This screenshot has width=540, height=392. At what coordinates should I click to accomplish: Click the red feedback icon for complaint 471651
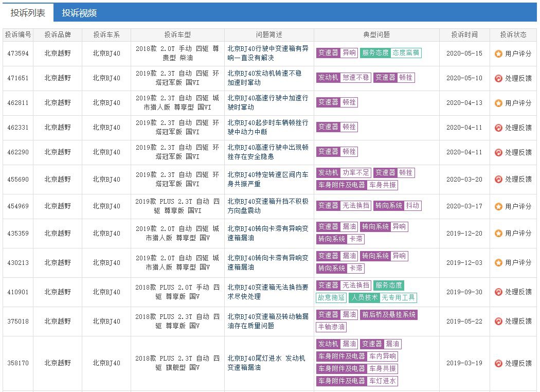498,78
